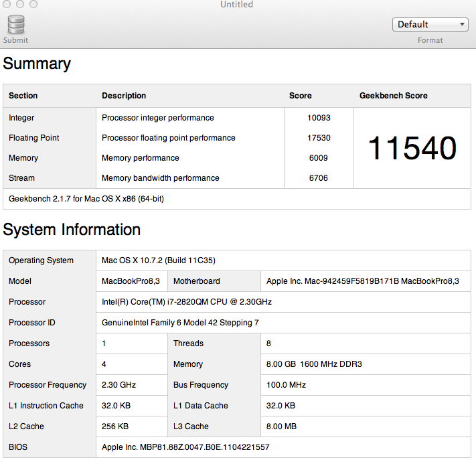Select the Stream score 6706
476x466 pixels.
[x=319, y=178]
